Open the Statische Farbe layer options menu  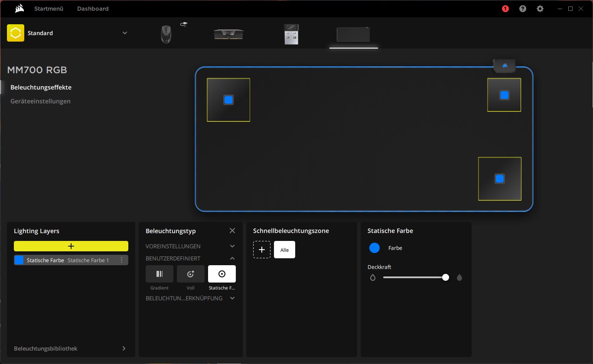(x=121, y=260)
